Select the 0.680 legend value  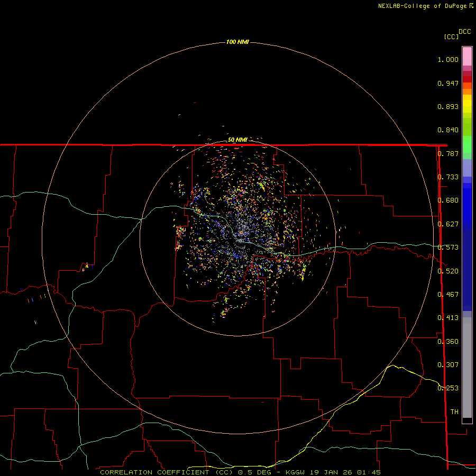[448, 200]
